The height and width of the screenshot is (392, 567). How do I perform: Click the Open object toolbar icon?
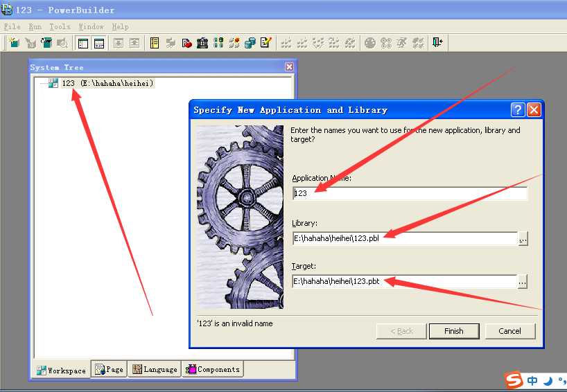click(x=46, y=43)
